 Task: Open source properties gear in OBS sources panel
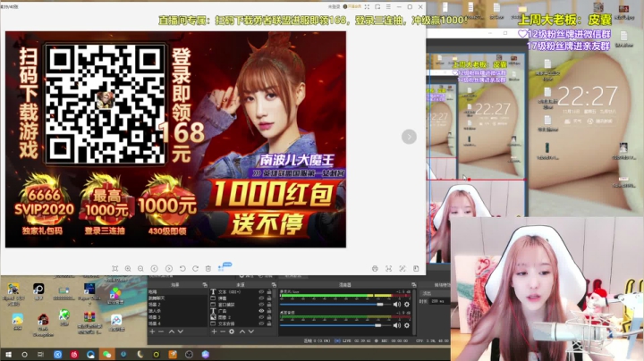click(232, 332)
